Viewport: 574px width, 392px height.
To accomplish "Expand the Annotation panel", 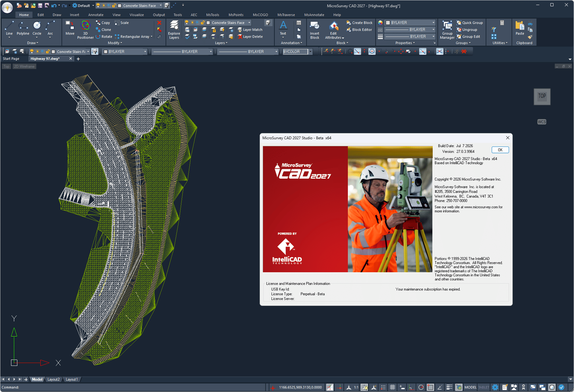I will pyautogui.click(x=291, y=43).
